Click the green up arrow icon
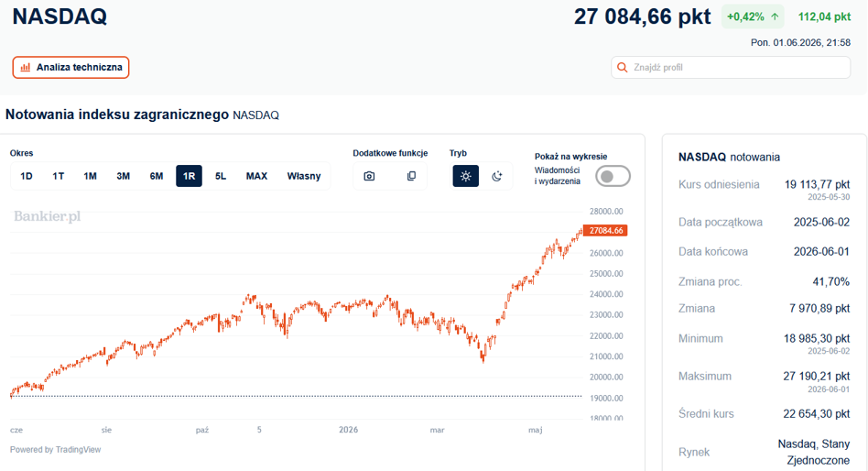The width and height of the screenshot is (868, 471). 775,16
